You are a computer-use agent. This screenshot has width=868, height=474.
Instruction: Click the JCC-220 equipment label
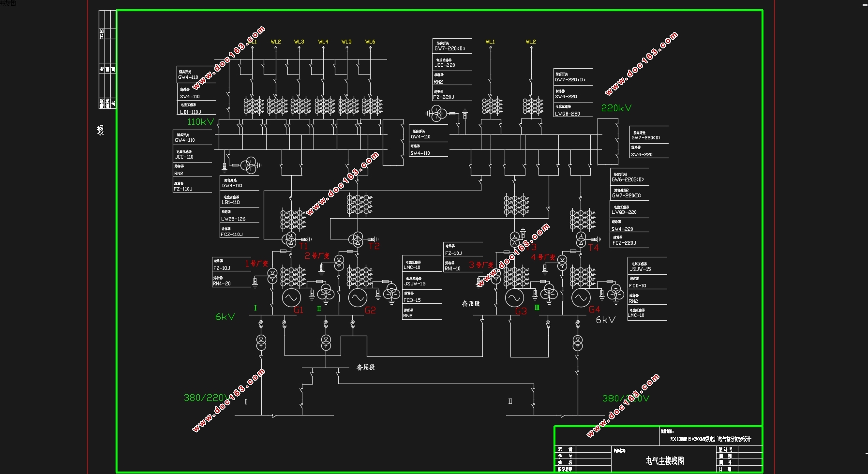pyautogui.click(x=445, y=65)
